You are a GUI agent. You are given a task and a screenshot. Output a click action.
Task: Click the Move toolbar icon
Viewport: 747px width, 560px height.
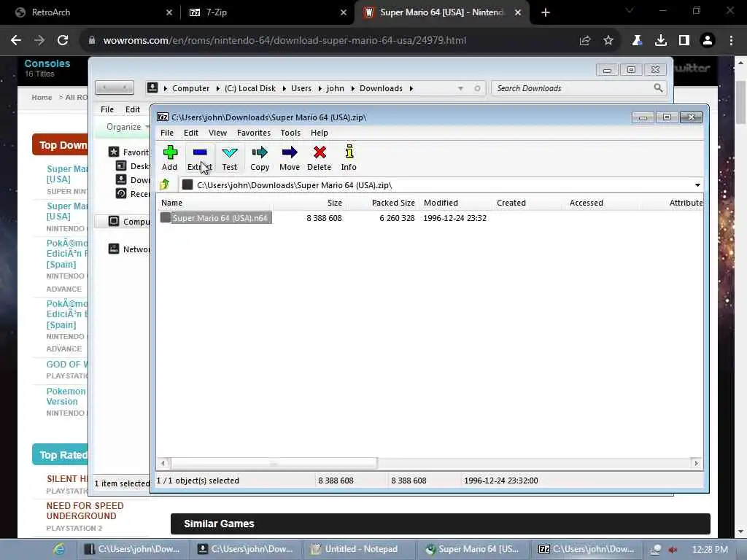290,158
